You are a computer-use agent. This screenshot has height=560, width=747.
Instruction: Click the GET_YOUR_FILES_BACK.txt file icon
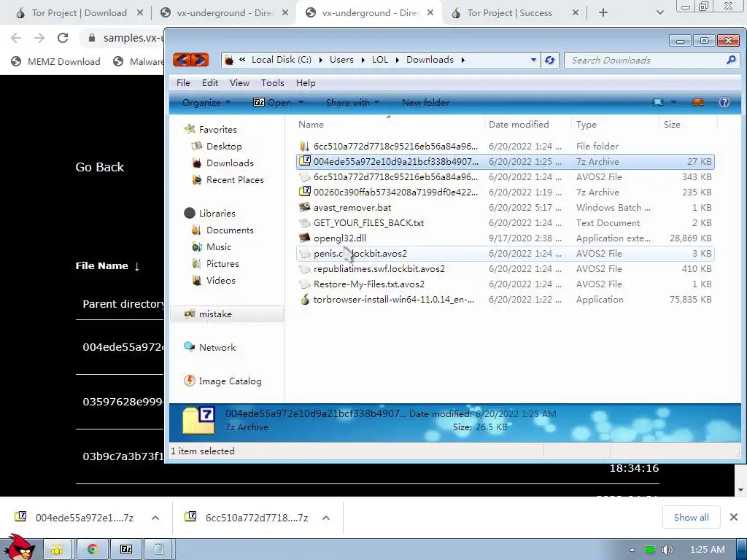[304, 222]
